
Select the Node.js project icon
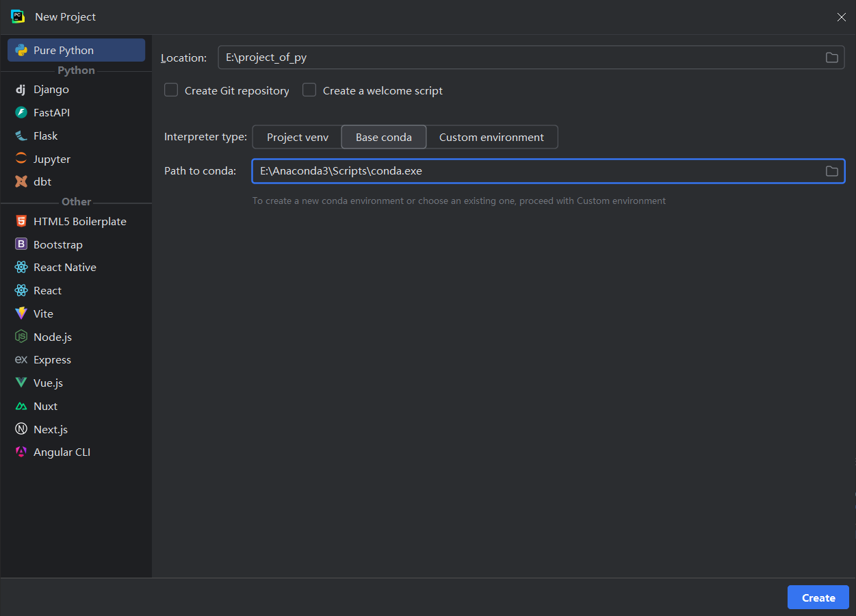(21, 337)
